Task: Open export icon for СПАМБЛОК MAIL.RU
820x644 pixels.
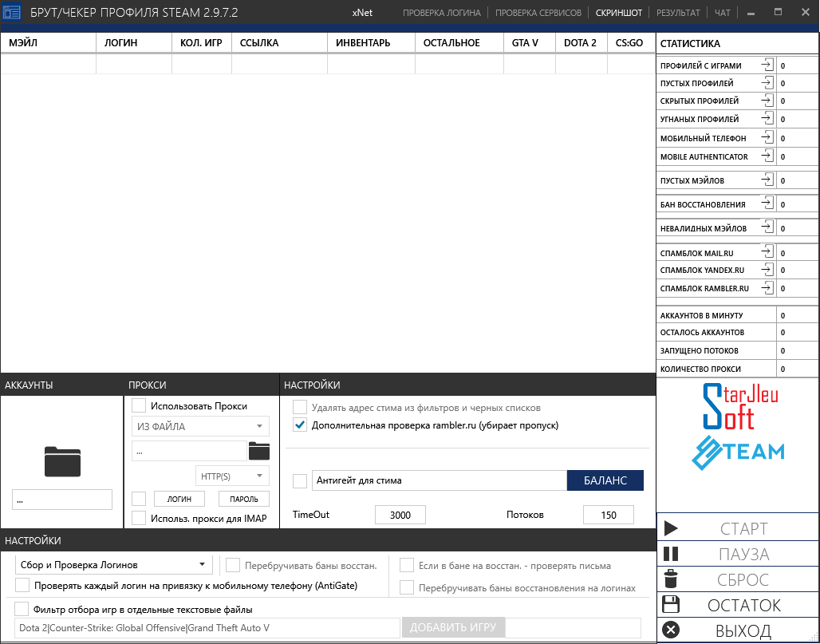Action: tap(767, 251)
